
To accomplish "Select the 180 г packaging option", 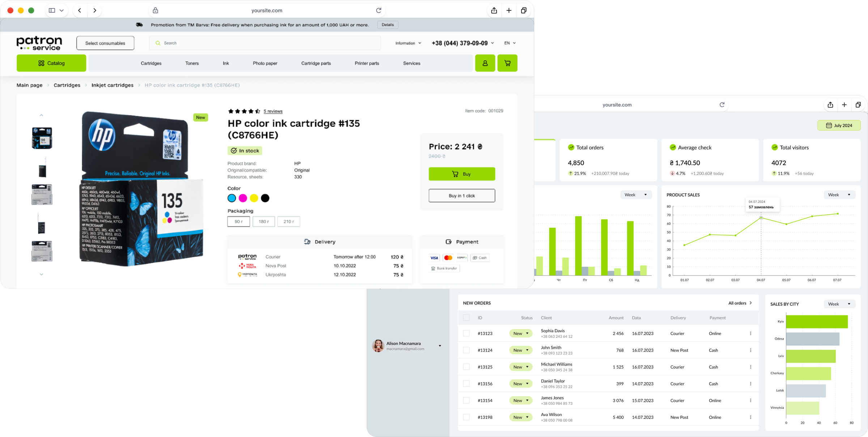I will pyautogui.click(x=264, y=222).
